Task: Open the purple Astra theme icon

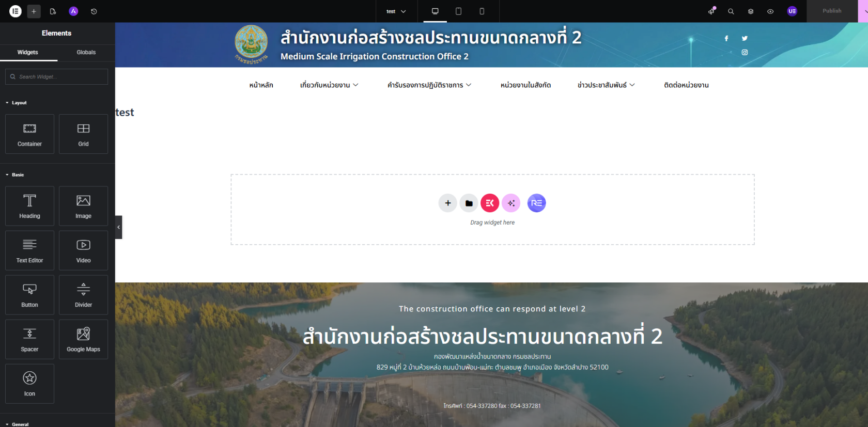Action: point(73,11)
